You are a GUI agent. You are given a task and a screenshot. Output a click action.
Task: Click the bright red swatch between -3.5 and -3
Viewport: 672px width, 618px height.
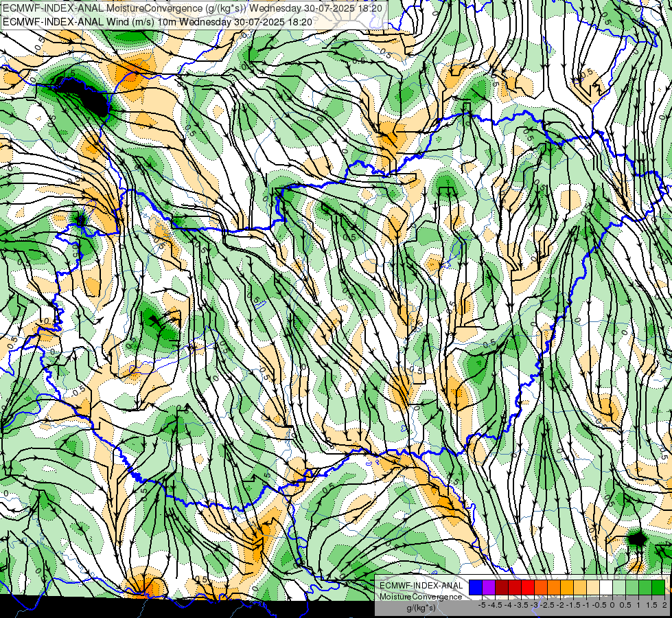click(x=528, y=587)
